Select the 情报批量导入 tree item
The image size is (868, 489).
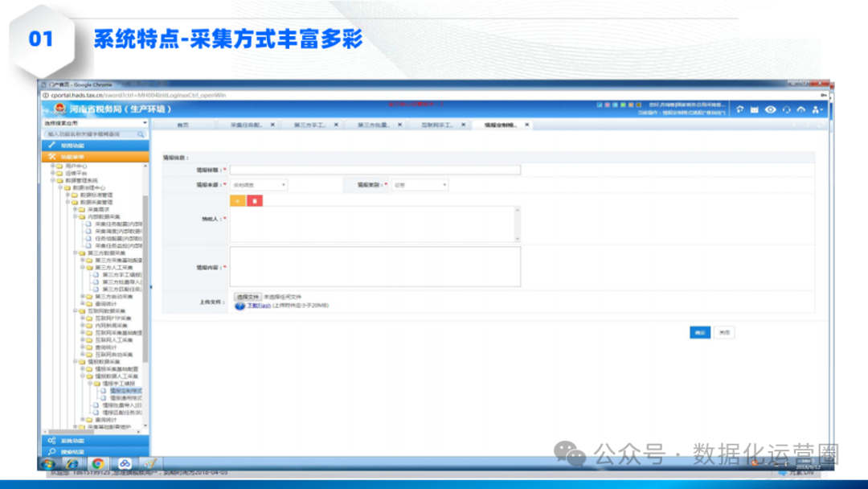click(x=122, y=405)
